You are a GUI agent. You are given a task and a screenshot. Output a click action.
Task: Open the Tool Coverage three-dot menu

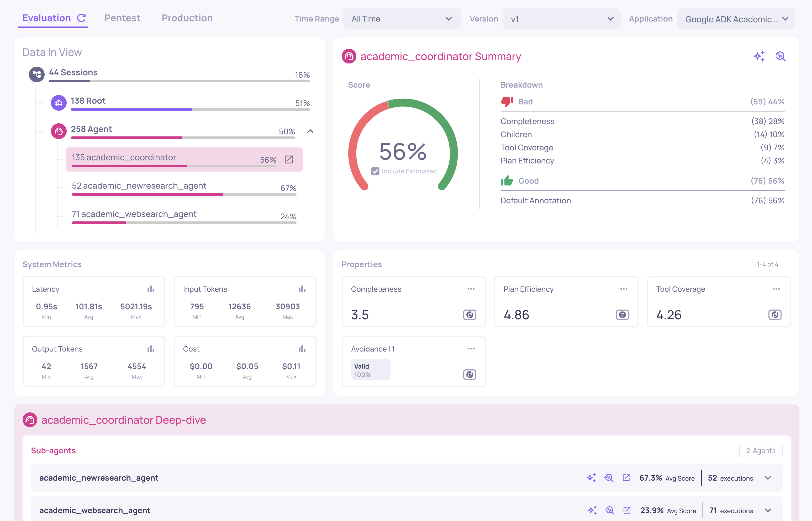click(x=776, y=289)
